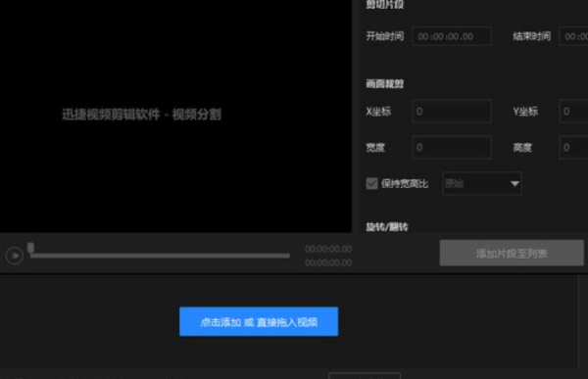
Task: Click the 画面裁剪 section heading
Action: (x=385, y=84)
